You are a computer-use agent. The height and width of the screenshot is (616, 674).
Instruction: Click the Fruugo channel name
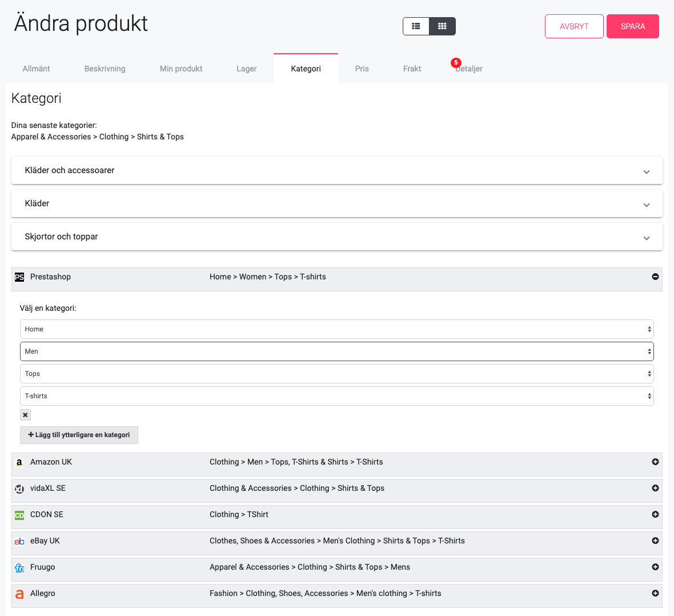click(43, 566)
